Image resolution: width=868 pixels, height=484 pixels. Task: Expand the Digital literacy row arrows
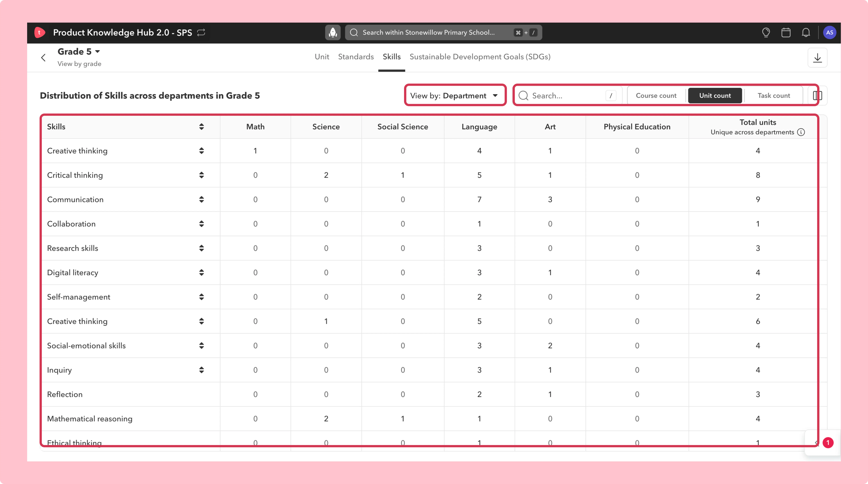click(x=201, y=272)
